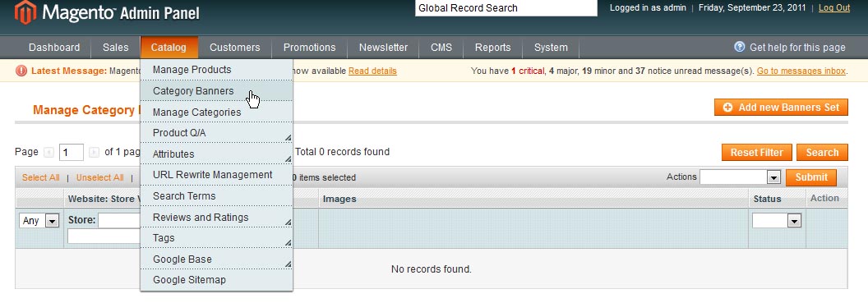868x303 pixels.
Task: Click the Search button
Action: pyautogui.click(x=822, y=153)
